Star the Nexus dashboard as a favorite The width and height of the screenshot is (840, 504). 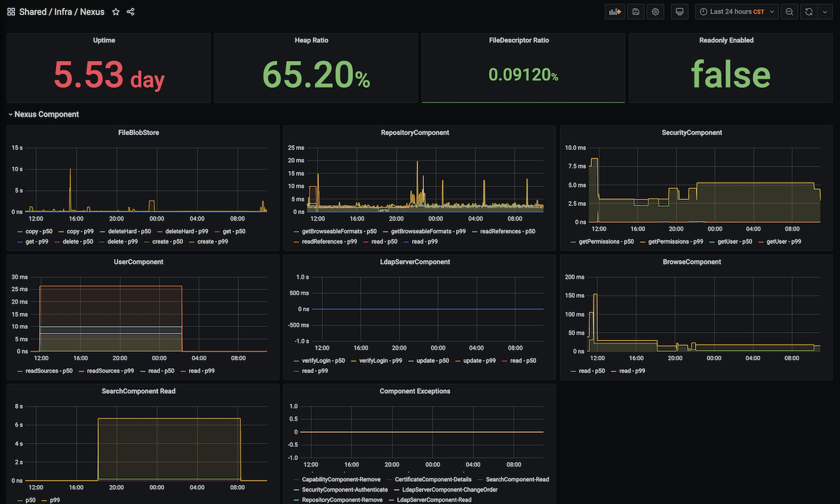point(116,12)
